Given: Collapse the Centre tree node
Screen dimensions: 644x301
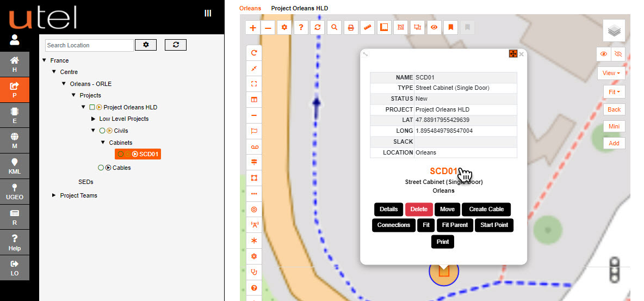Looking at the screenshot, I should 54,72.
